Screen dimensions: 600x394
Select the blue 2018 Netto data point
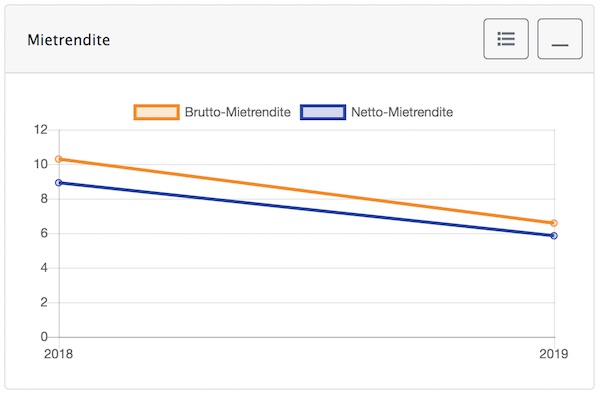(59, 183)
